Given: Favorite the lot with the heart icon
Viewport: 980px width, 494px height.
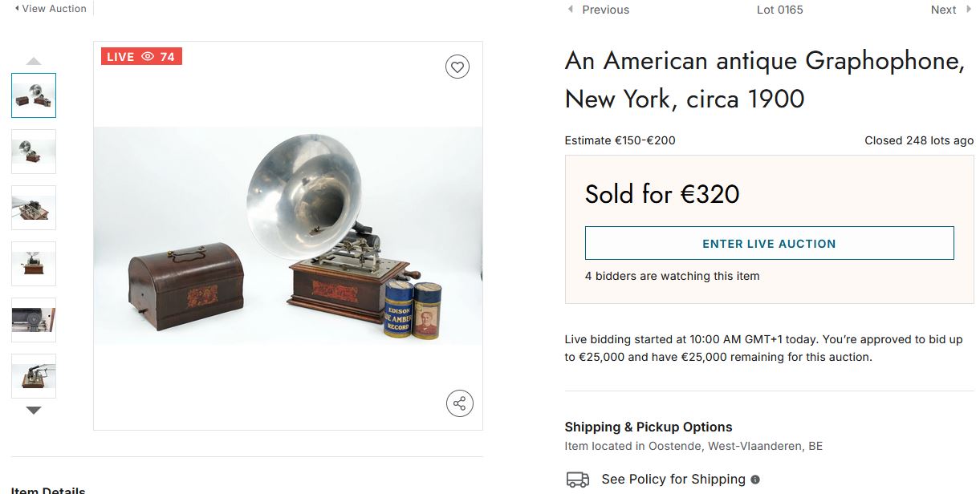Looking at the screenshot, I should pos(457,67).
